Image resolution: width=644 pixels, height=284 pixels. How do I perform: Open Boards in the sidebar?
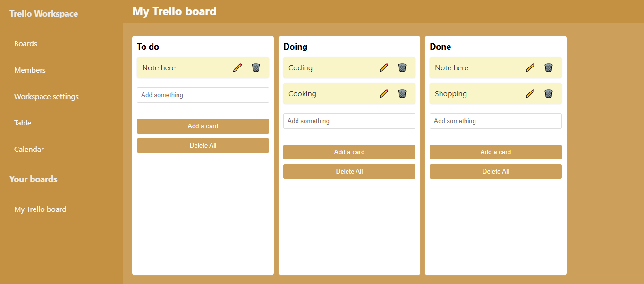(x=25, y=43)
